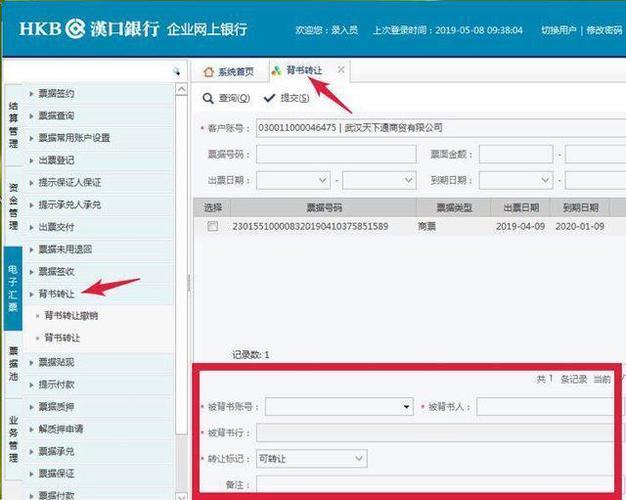The width and height of the screenshot is (626, 500).
Task: Open the second 出票日期 date dropdown
Action: pos(408,181)
